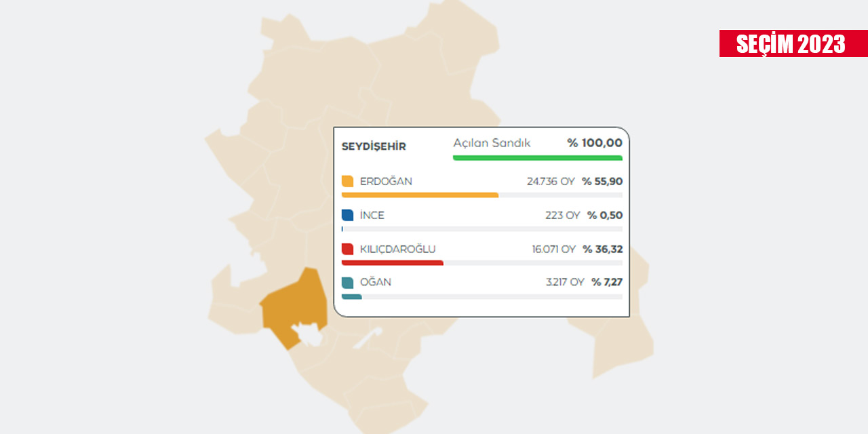Click the % 100,00 opened ballot value
Viewport: 868px width, 434px height.
[595, 143]
